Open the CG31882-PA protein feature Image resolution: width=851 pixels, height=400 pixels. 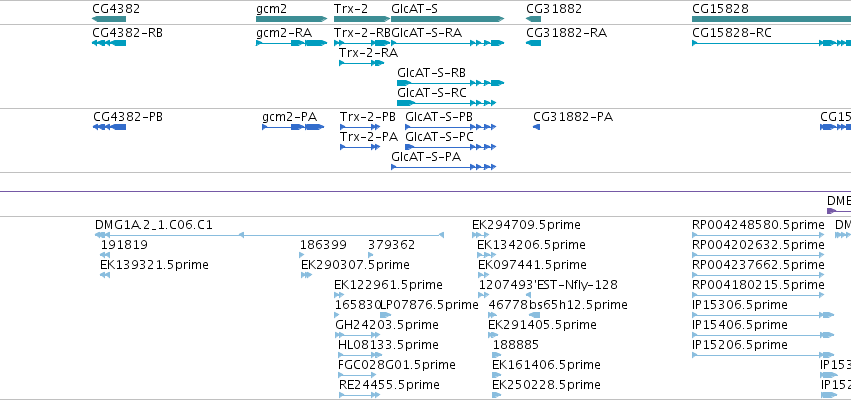tap(537, 127)
